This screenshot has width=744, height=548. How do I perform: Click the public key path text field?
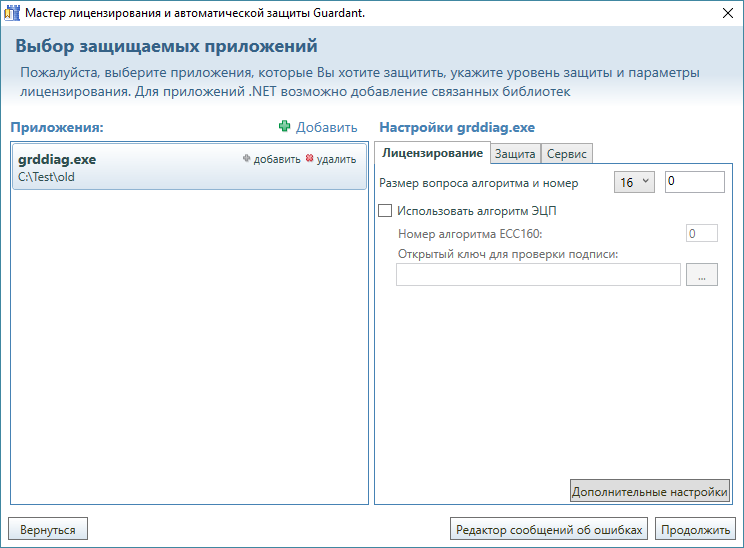538,275
